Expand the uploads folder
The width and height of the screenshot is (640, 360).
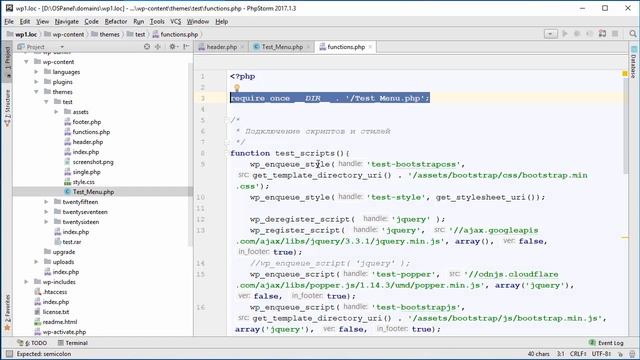[36, 262]
